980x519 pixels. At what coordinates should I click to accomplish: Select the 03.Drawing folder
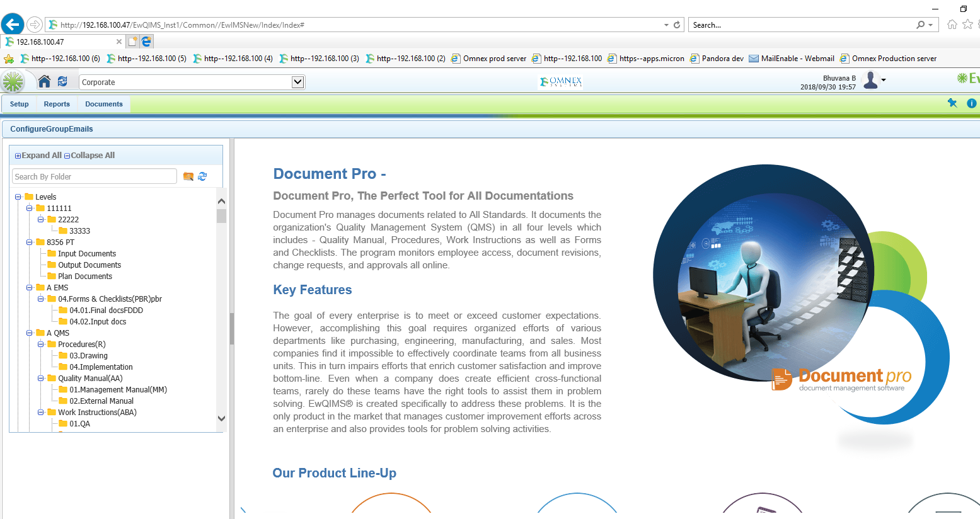click(x=88, y=356)
